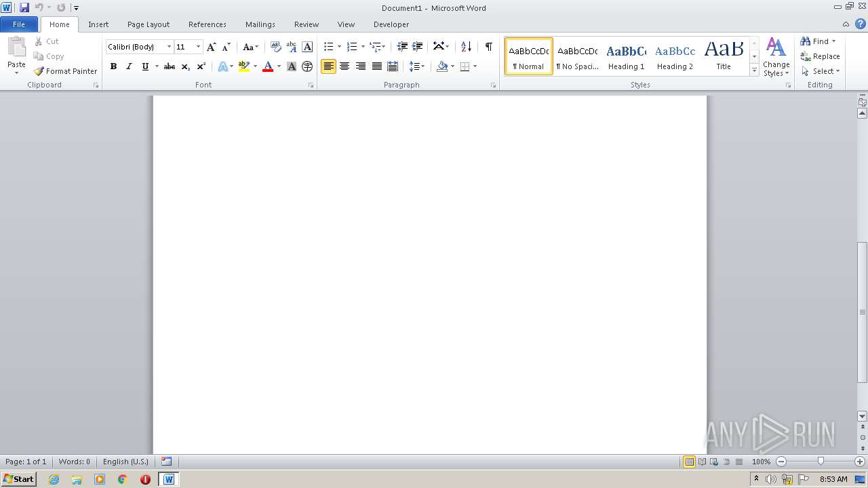
Task: Open the font size dropdown
Action: (x=198, y=47)
